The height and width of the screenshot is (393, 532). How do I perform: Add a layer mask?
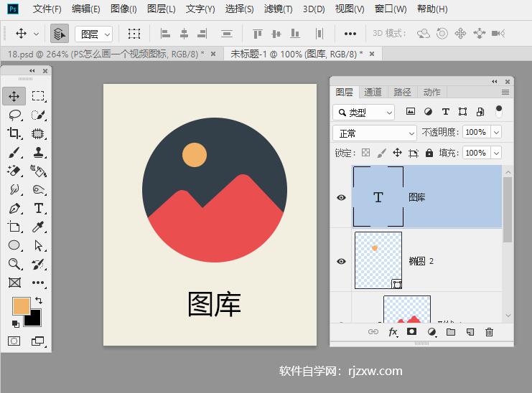411,331
